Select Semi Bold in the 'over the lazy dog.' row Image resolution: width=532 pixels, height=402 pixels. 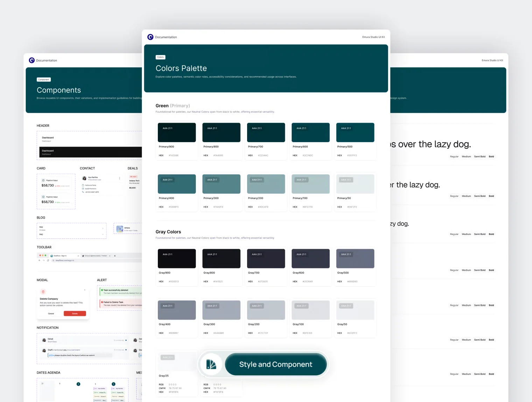(480, 157)
